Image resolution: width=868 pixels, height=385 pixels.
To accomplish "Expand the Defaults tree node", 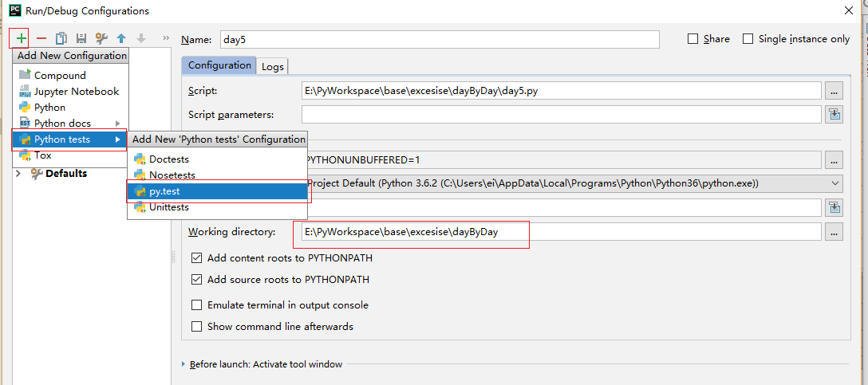I will [18, 173].
